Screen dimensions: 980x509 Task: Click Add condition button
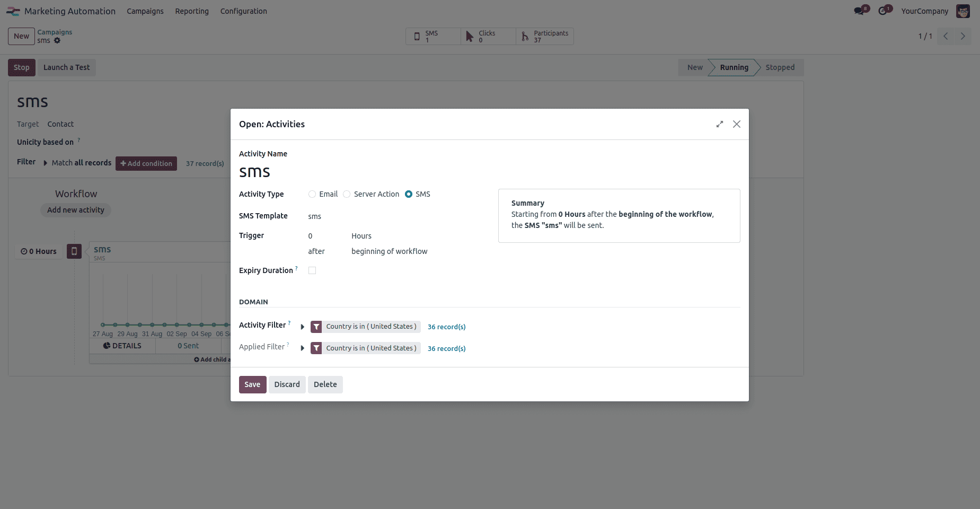coord(146,163)
